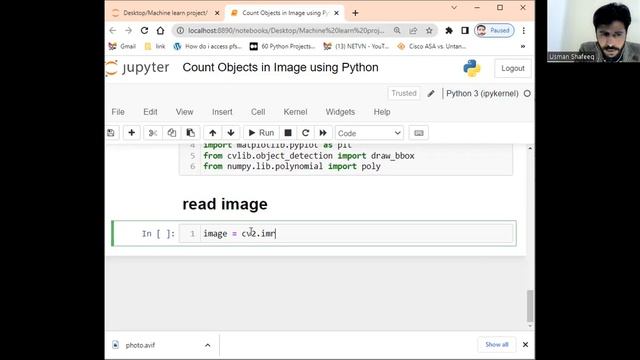640x360 pixels.
Task: Open the cell type Code dropdown
Action: click(x=369, y=133)
